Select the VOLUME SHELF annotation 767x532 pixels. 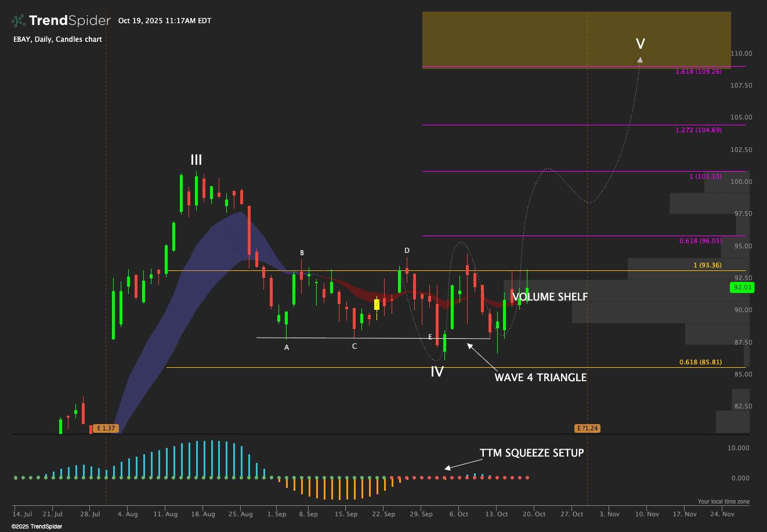[550, 297]
